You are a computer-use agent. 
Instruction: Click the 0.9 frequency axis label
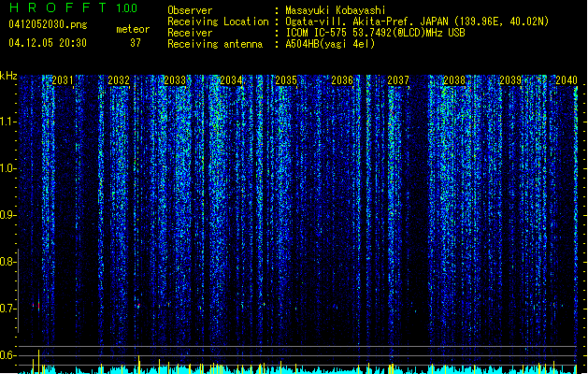pyautogui.click(x=7, y=215)
